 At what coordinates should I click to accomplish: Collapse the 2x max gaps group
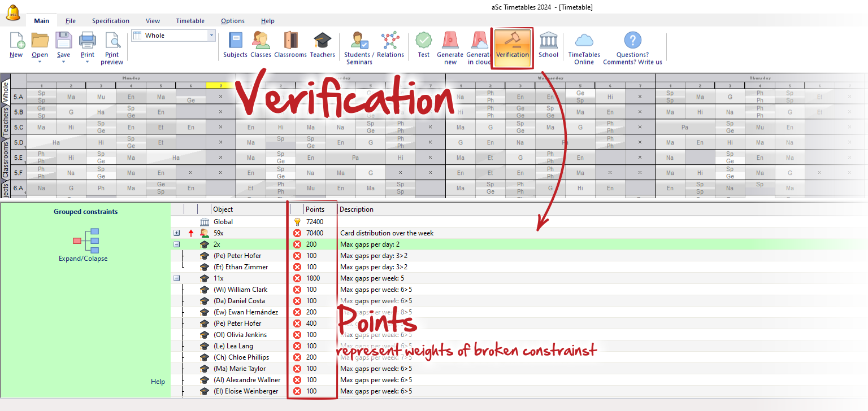click(177, 244)
